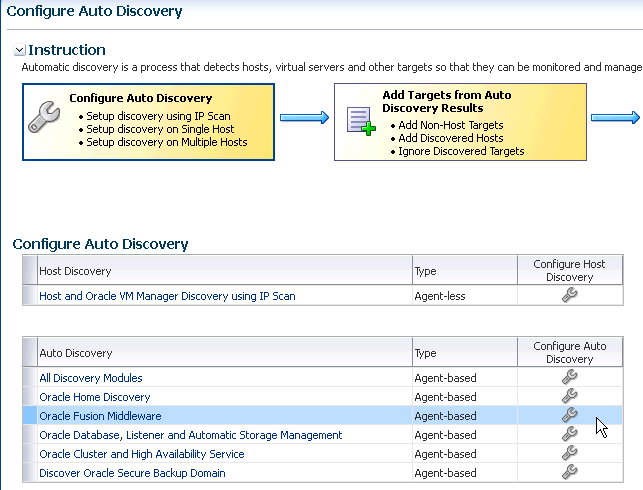Screen dimensions: 643x490
Task: Open All Discovery Modules link
Action: tap(91, 378)
